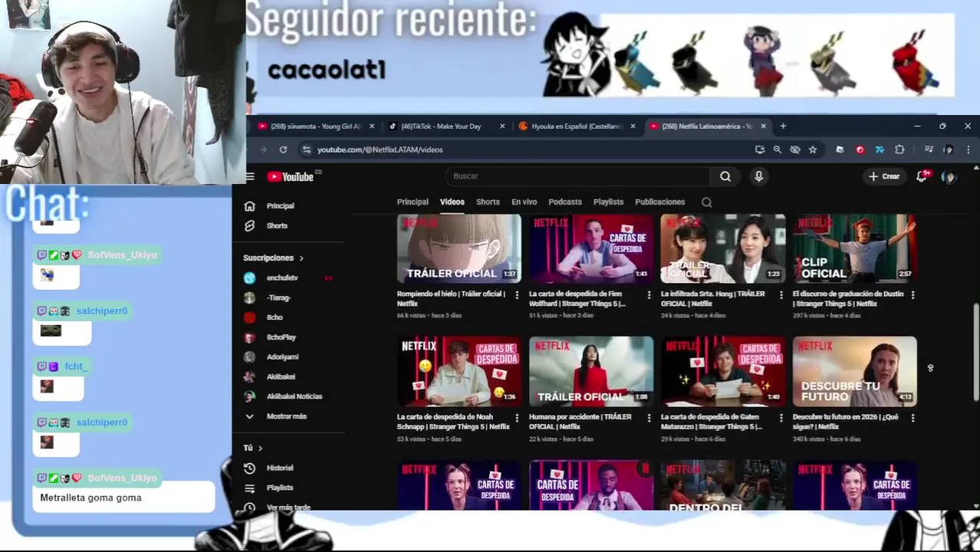Click the Crear button
Screen dimensions: 980x552
[883, 176]
